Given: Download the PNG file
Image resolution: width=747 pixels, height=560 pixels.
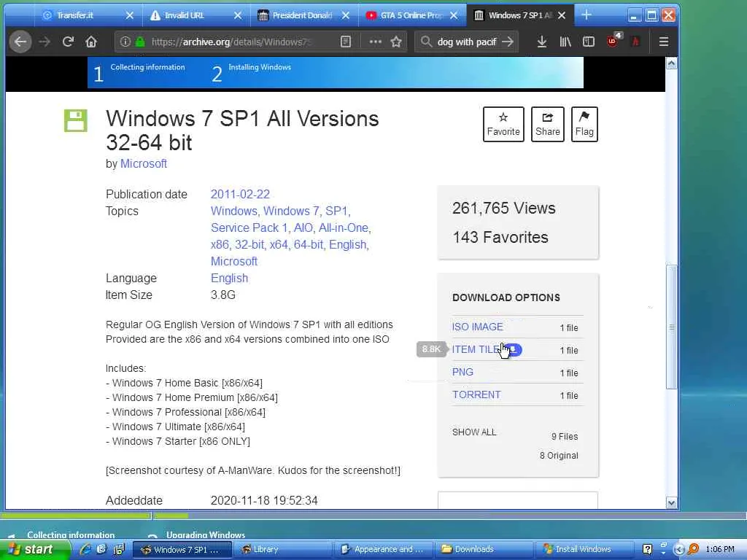Looking at the screenshot, I should coord(462,372).
